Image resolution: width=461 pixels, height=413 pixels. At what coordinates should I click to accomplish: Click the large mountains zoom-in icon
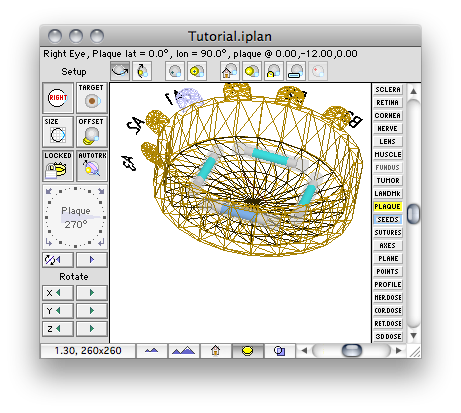(x=183, y=351)
